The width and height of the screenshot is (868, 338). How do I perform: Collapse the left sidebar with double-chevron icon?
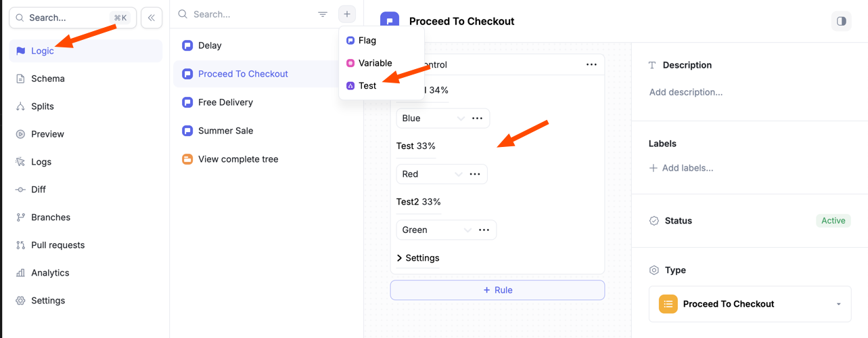[x=152, y=18]
